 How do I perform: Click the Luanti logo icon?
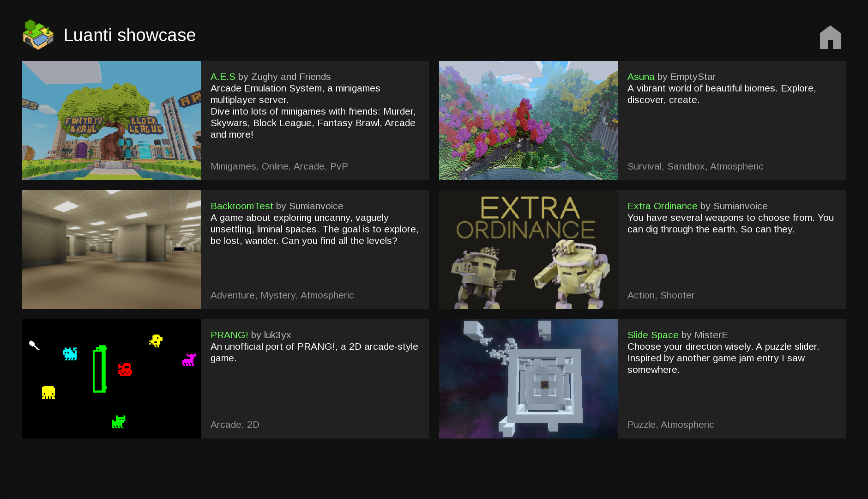tap(38, 35)
